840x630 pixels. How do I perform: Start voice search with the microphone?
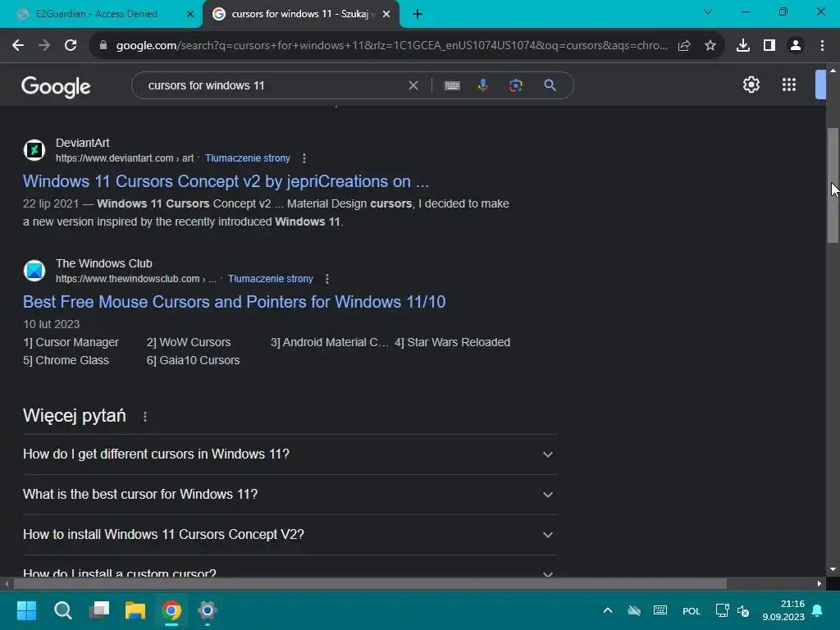tap(482, 85)
